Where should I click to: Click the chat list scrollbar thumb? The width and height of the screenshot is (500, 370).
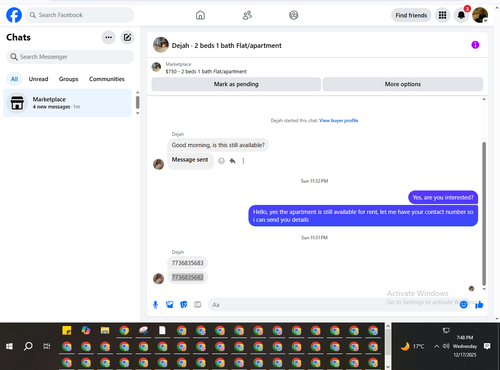(137, 102)
